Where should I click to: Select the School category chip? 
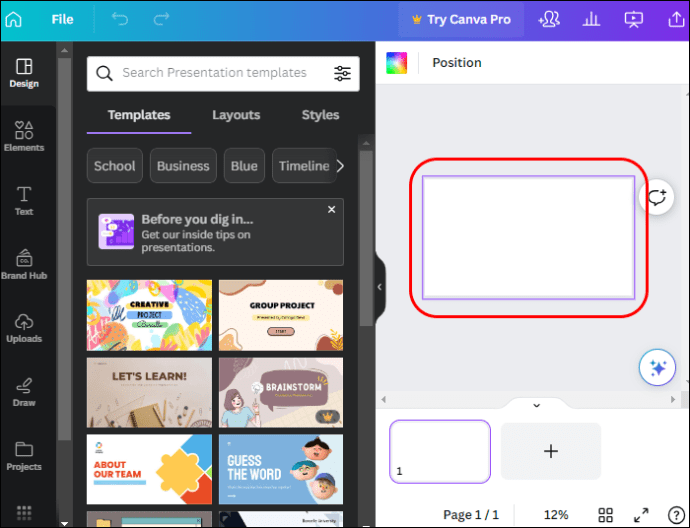click(x=115, y=166)
